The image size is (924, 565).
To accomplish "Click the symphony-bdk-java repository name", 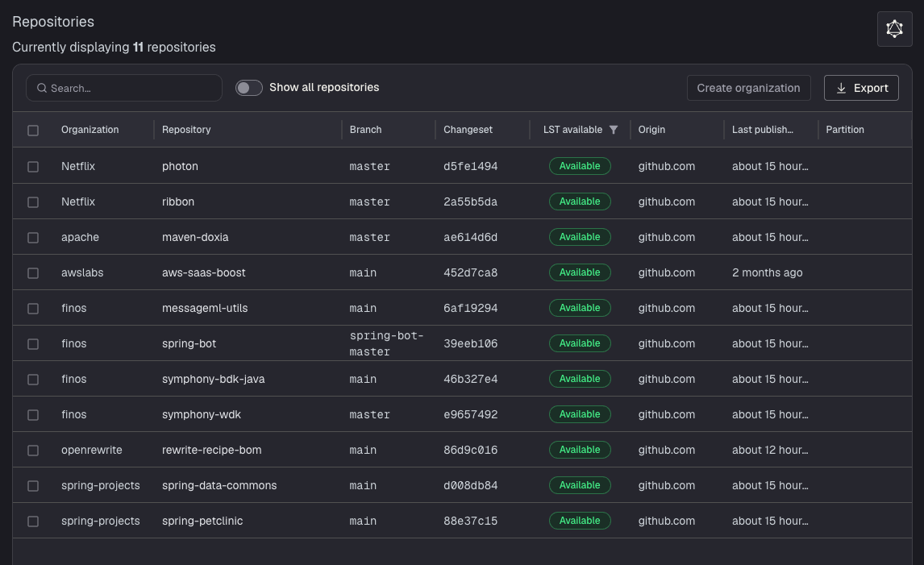I will pyautogui.click(x=214, y=379).
